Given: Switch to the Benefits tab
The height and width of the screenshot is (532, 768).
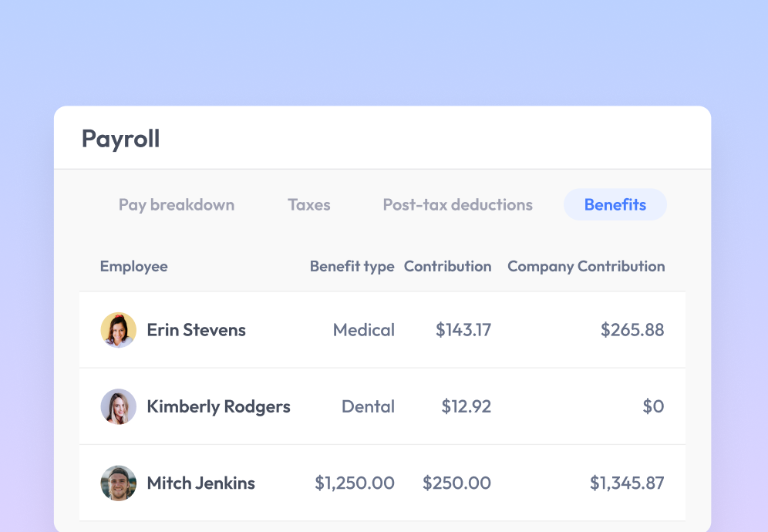Looking at the screenshot, I should click(x=615, y=204).
